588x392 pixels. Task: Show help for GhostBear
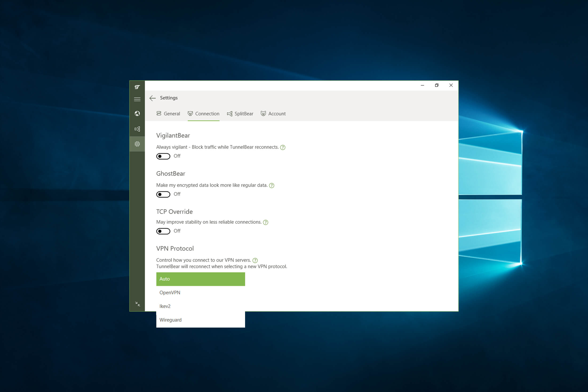tap(271, 186)
